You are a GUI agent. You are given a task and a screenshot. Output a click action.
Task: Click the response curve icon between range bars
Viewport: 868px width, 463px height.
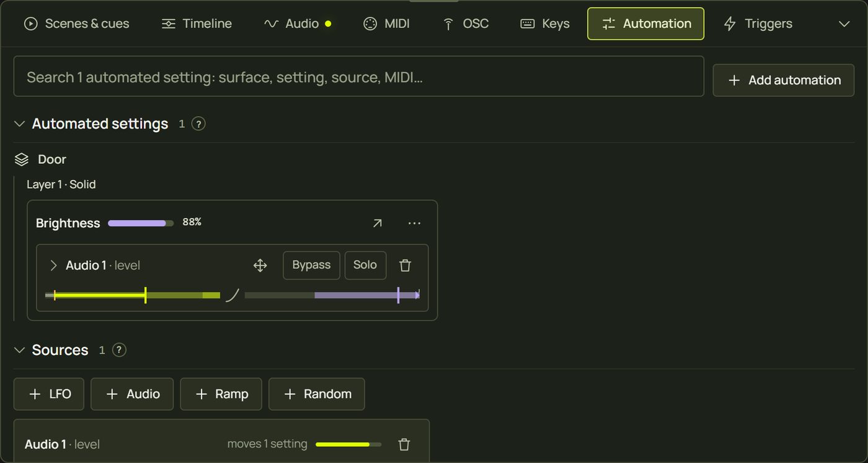(232, 295)
